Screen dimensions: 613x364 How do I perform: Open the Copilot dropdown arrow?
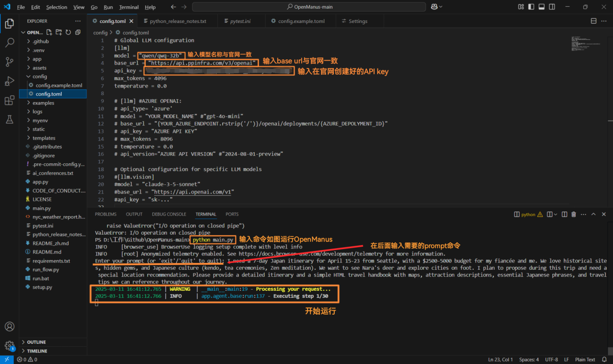[441, 7]
